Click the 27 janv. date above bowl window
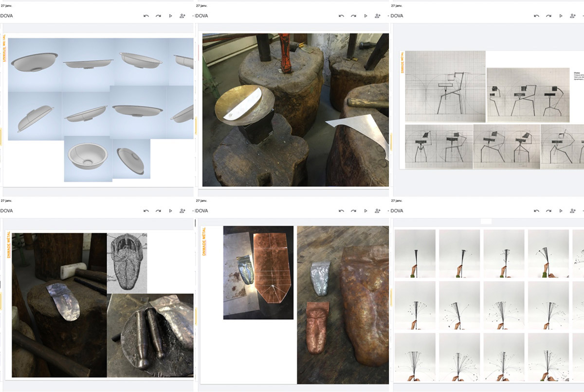 [7, 6]
